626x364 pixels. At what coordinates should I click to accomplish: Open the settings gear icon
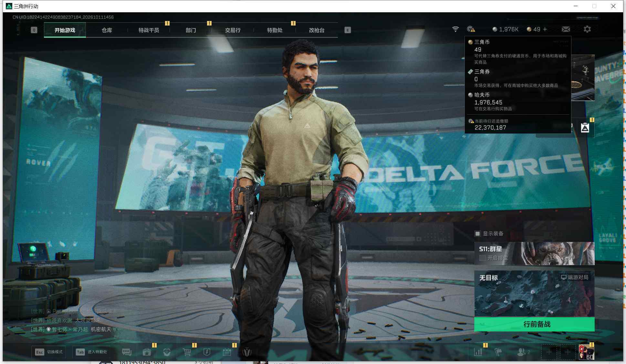(587, 29)
